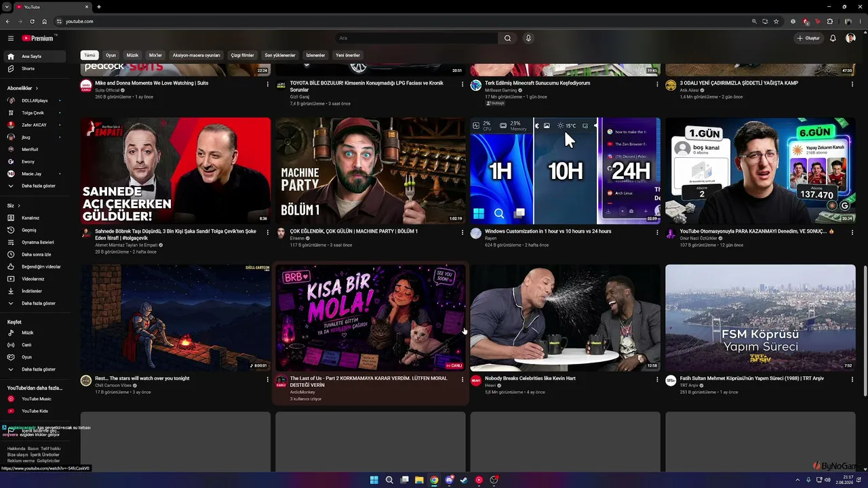Start voice search with the microphone

click(528, 38)
